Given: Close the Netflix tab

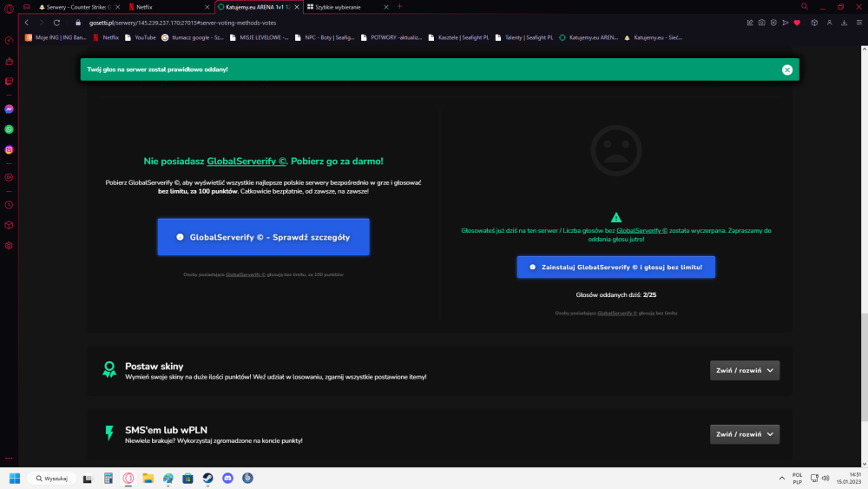Looking at the screenshot, I should 207,7.
